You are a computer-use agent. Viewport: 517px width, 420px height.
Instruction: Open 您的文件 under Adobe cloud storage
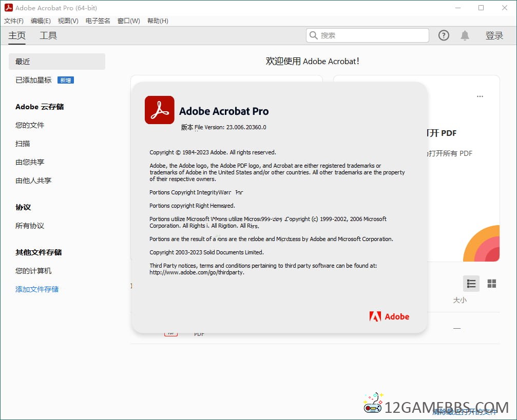(30, 125)
